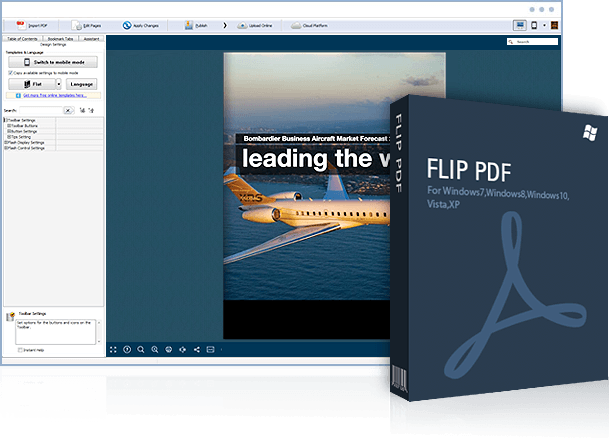Click the four-arrow move icon in the viewer toolbar
The image size is (612, 442).
[x=182, y=349]
